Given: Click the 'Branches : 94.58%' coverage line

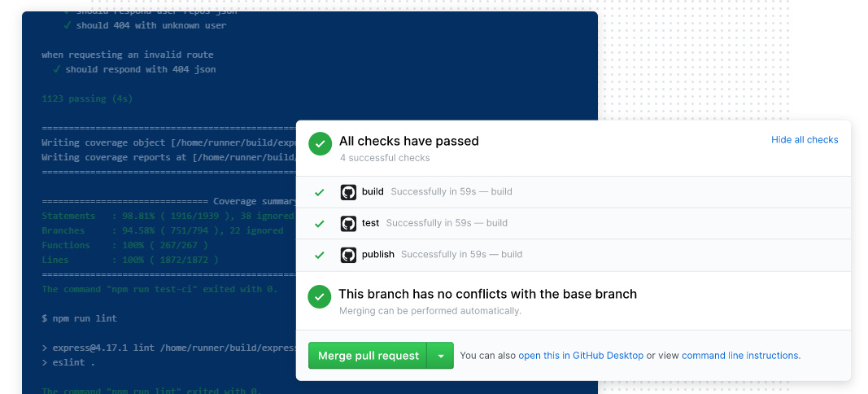Looking at the screenshot, I should pos(163,230).
